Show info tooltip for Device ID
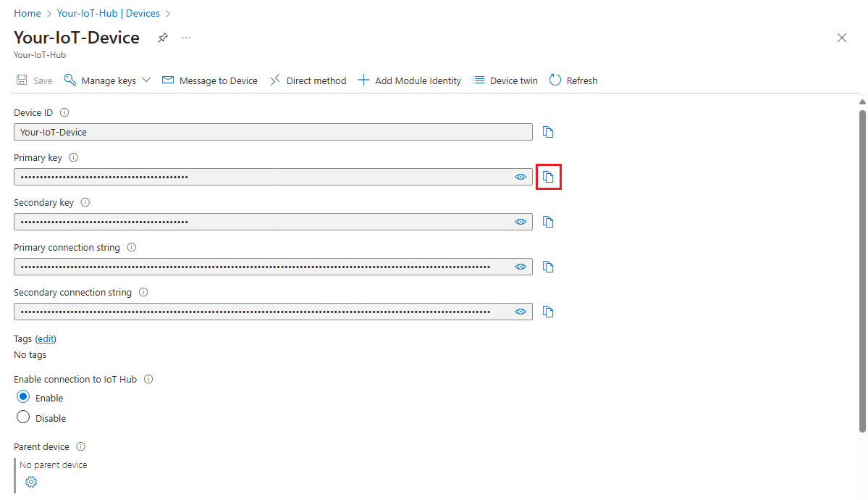This screenshot has width=868, height=500. point(64,112)
